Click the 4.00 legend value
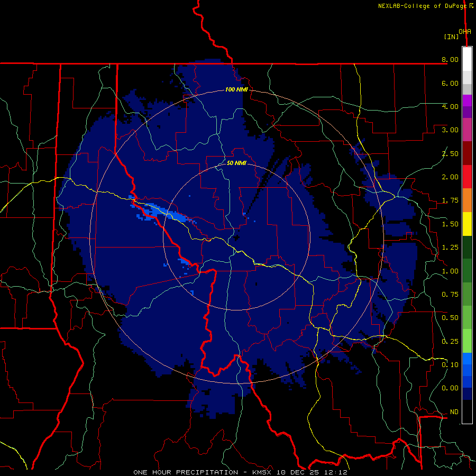Image resolution: width=476 pixels, height=476 pixels. coord(450,106)
